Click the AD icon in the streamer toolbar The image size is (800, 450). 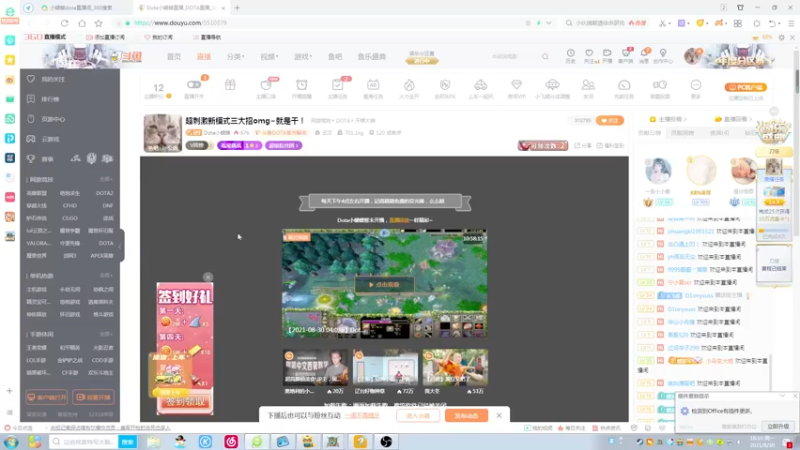373,85
